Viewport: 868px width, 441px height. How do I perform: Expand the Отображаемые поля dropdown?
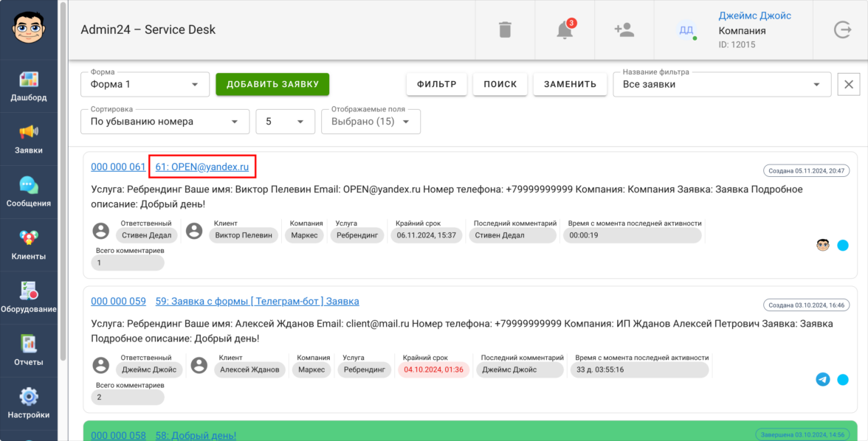371,122
